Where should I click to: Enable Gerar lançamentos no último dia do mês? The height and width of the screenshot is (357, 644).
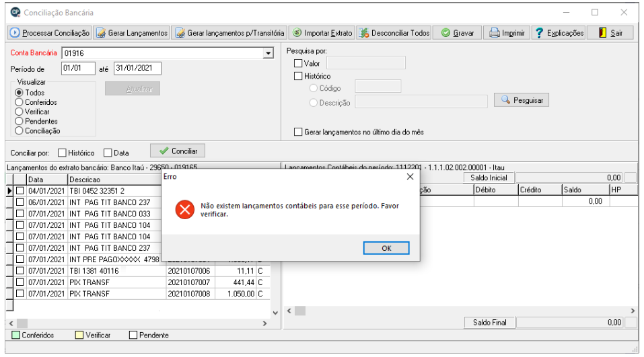[x=298, y=132]
